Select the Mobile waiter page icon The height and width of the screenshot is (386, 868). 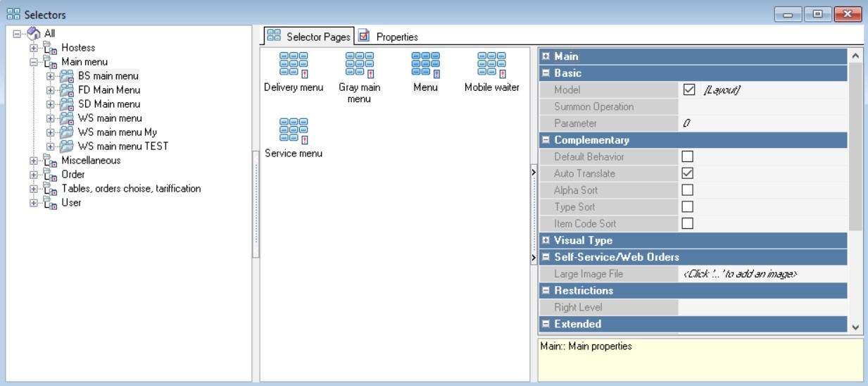[491, 64]
